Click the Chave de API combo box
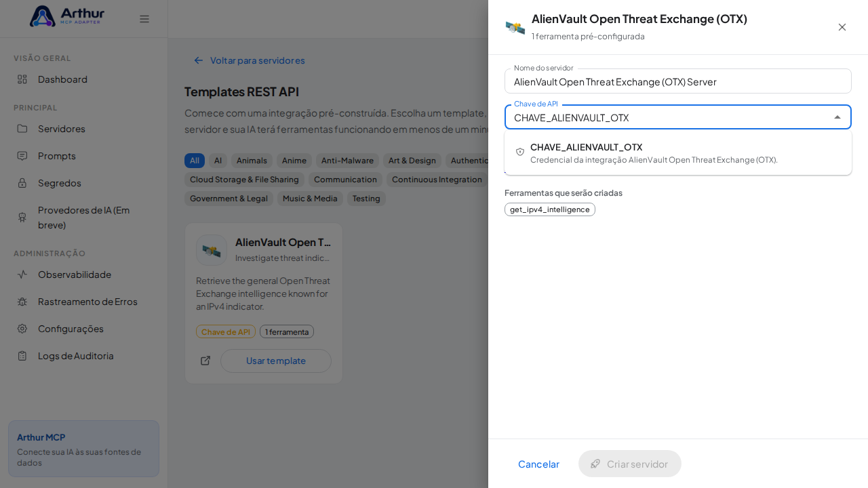Image resolution: width=868 pixels, height=488 pixels. coord(678,117)
